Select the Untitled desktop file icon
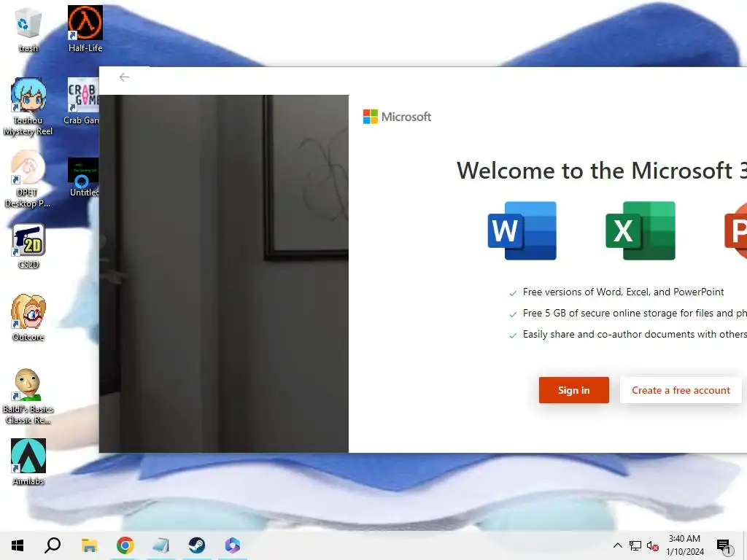The image size is (747, 560). click(83, 177)
